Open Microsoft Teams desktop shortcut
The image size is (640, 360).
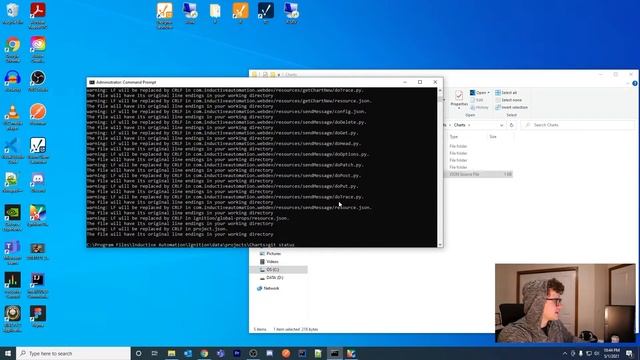(x=13, y=252)
